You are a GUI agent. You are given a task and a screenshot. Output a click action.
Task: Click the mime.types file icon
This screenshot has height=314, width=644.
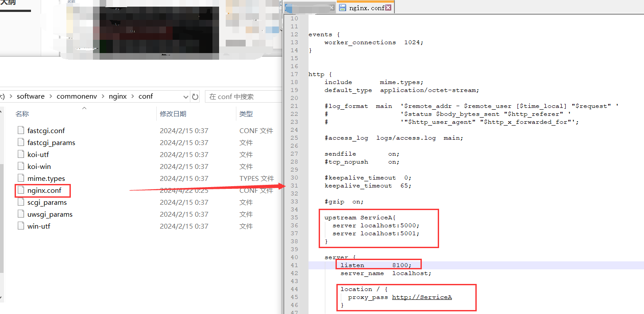coord(20,178)
